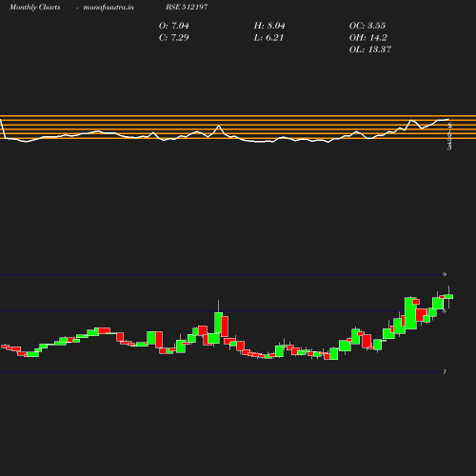Click the price axis label 6

point(445,311)
